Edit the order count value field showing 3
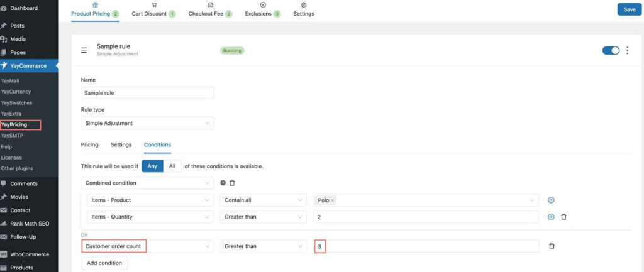The image size is (644, 272). point(426,246)
